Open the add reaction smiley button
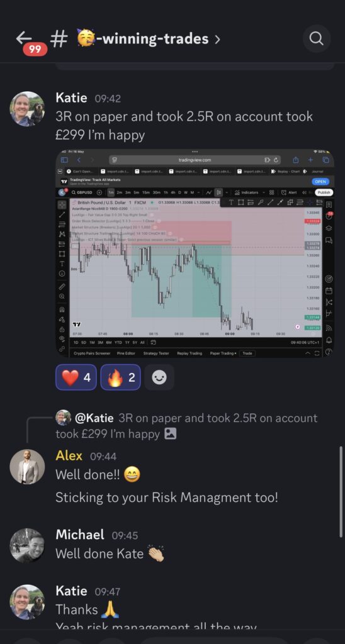345x644 pixels. point(159,377)
